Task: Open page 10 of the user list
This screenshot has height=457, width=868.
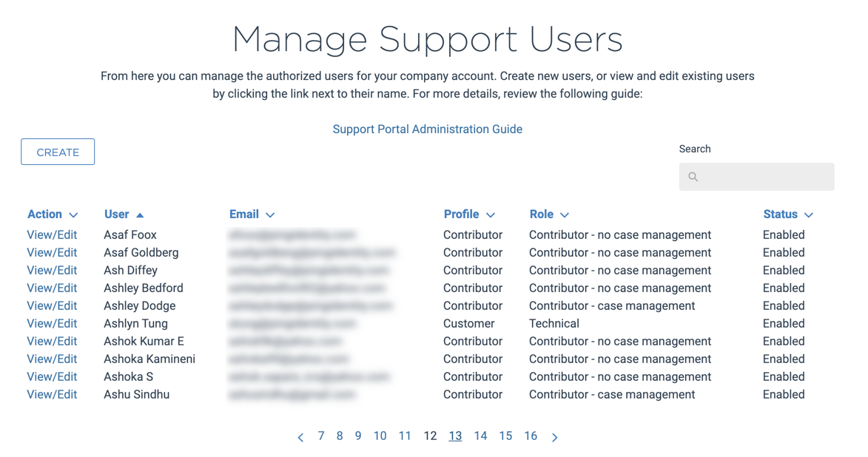Action: pyautogui.click(x=380, y=436)
